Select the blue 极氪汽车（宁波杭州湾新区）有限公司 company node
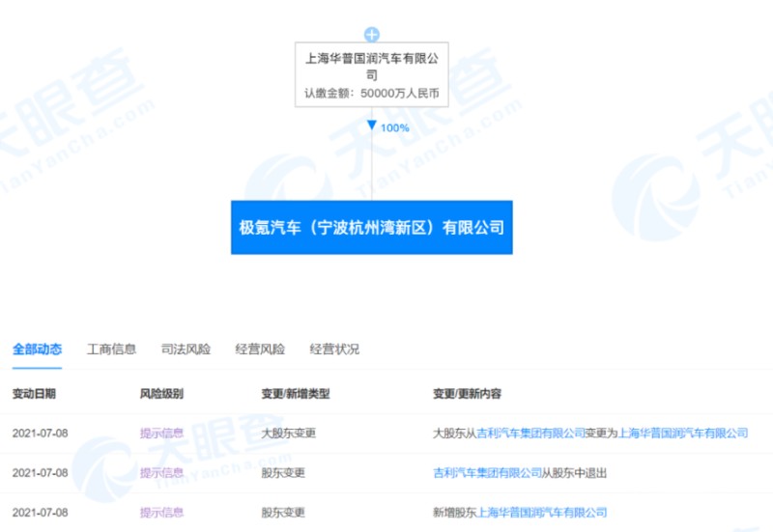The image size is (773, 532). click(x=372, y=228)
